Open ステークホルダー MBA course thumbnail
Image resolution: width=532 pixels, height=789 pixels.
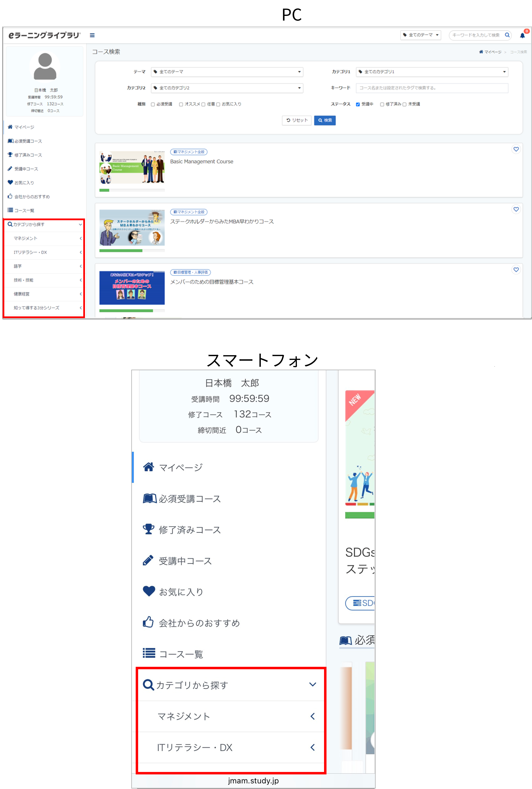pyautogui.click(x=132, y=228)
